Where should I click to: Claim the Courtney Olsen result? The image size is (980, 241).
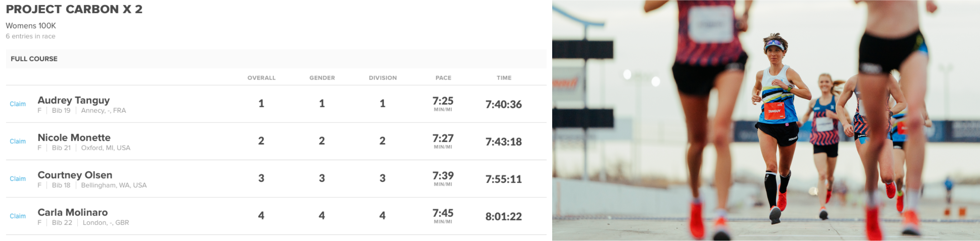[18, 179]
